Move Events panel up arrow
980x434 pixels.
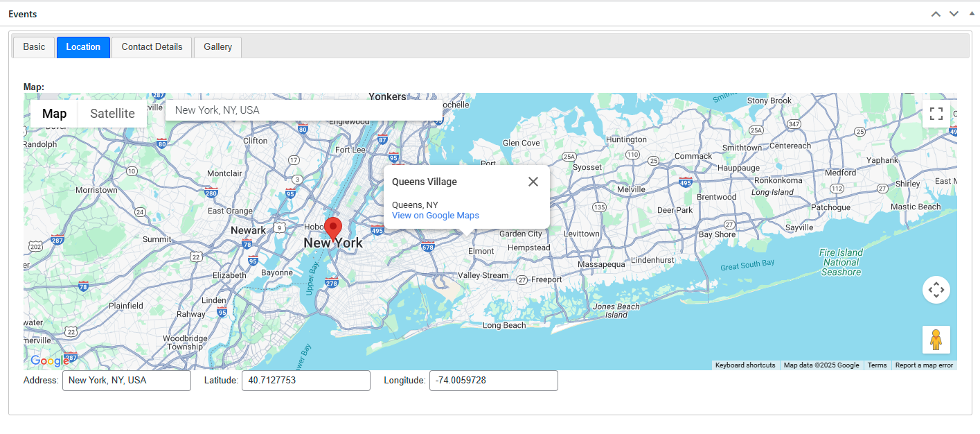click(x=936, y=14)
